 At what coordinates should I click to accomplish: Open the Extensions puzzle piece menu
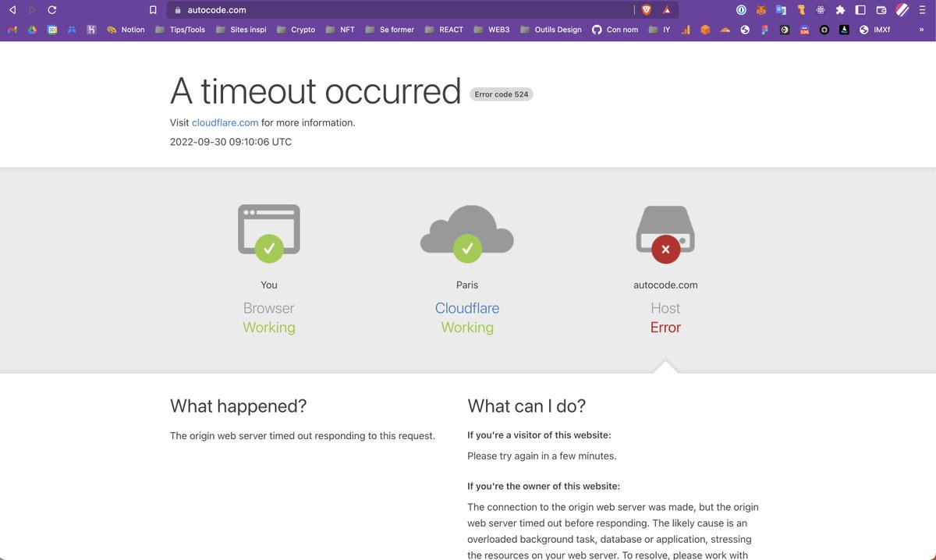click(840, 10)
